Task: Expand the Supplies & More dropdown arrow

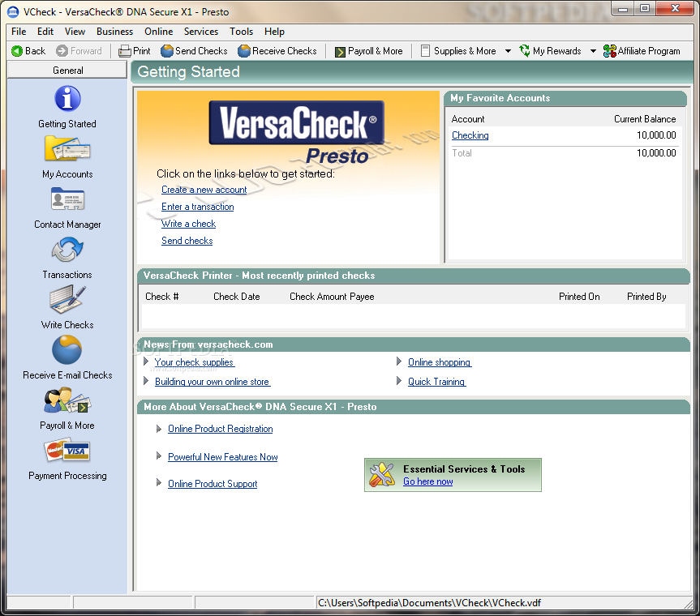Action: tap(508, 51)
